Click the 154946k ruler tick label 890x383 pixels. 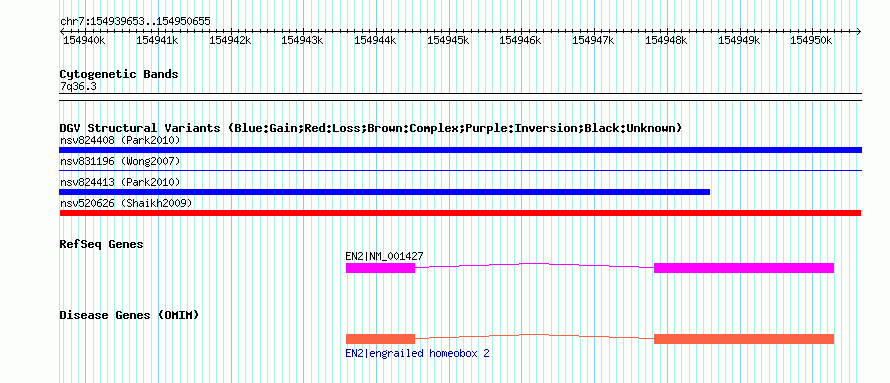point(520,40)
